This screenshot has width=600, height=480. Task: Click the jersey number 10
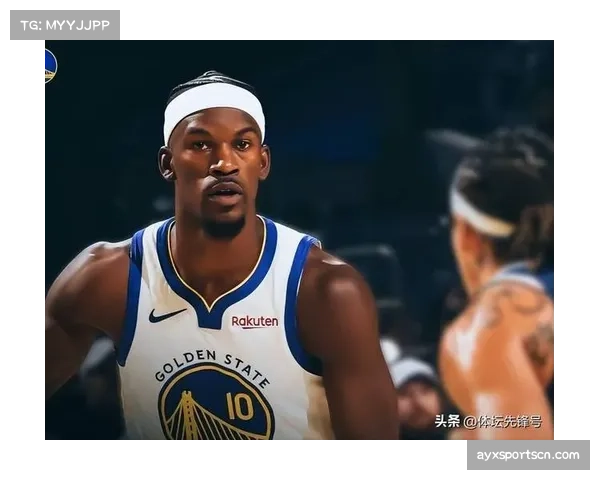[239, 406]
